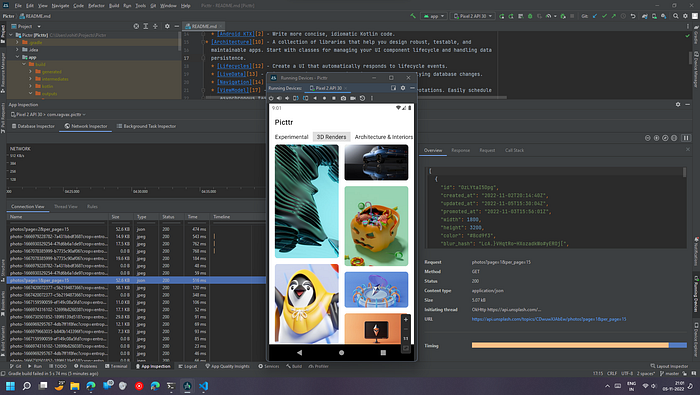Open the Logcat tool window
This screenshot has height=395, width=700.
click(x=188, y=366)
